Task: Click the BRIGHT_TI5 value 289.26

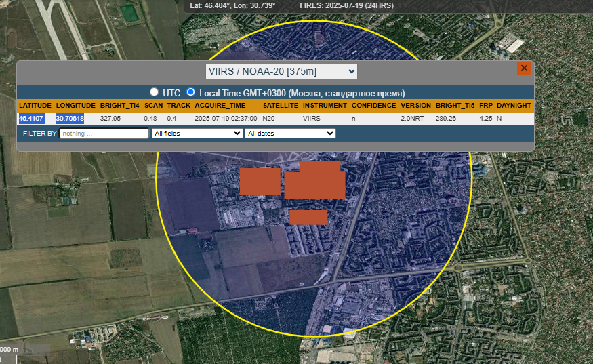Action: (x=445, y=119)
